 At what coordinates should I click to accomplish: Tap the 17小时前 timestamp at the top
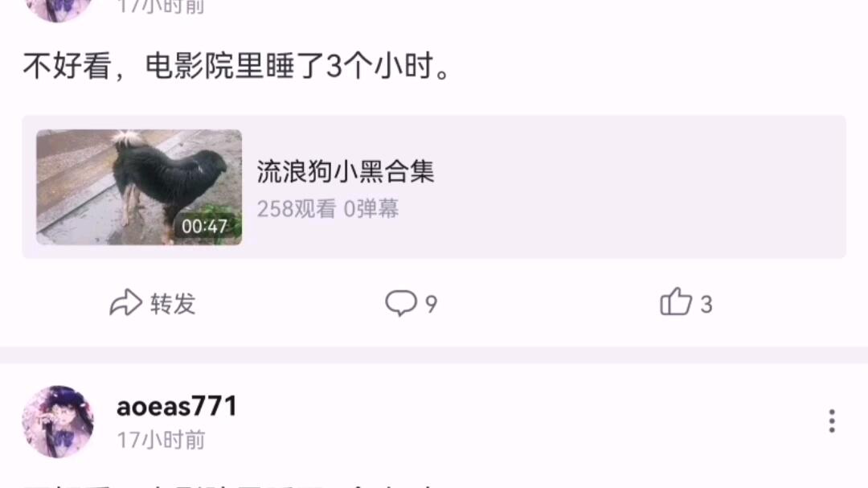[x=161, y=7]
